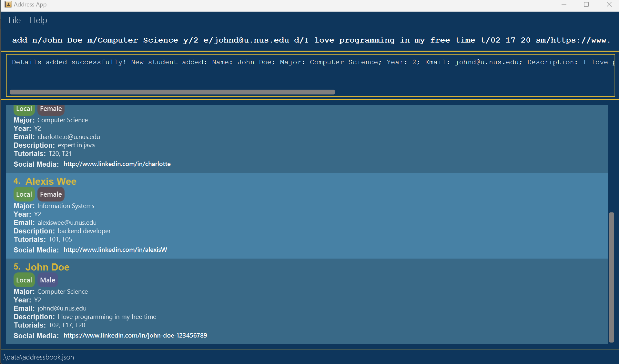Select the John Doe student name
619x364 pixels.
47,267
